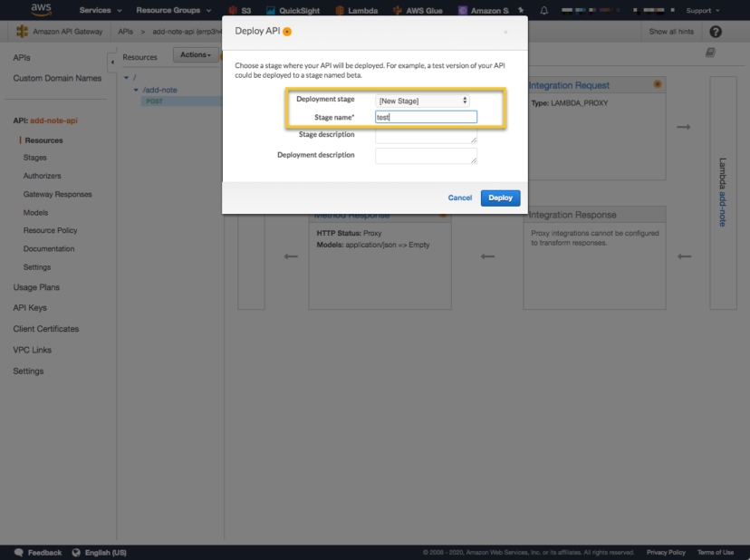This screenshot has height=560, width=750.
Task: Click the notifications bell icon
Action: [543, 10]
